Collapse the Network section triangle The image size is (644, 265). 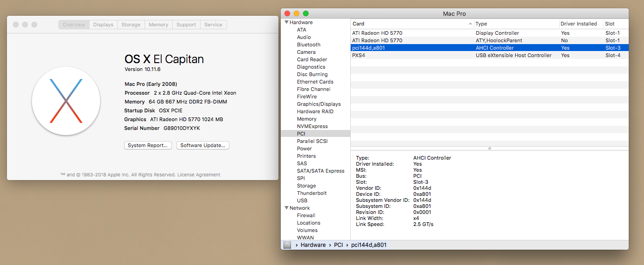286,208
